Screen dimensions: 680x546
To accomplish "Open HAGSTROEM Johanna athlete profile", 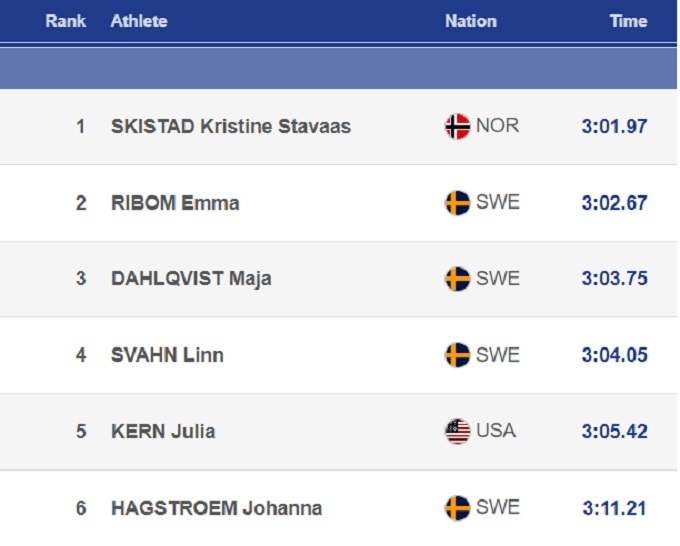I will [x=216, y=508].
